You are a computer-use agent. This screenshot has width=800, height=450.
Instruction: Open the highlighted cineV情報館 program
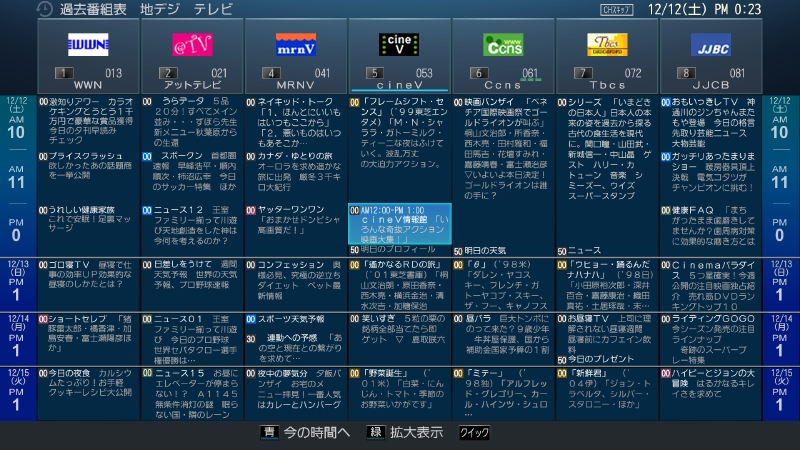400,224
